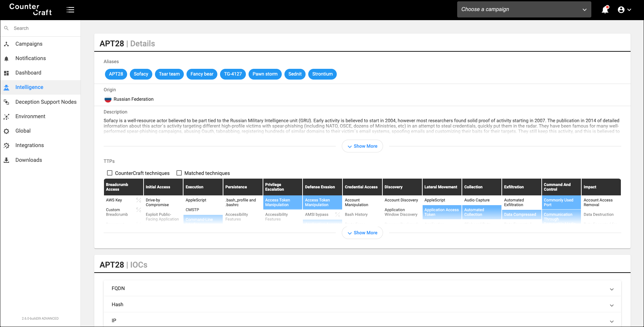Open the Notifications menu item

(40, 58)
